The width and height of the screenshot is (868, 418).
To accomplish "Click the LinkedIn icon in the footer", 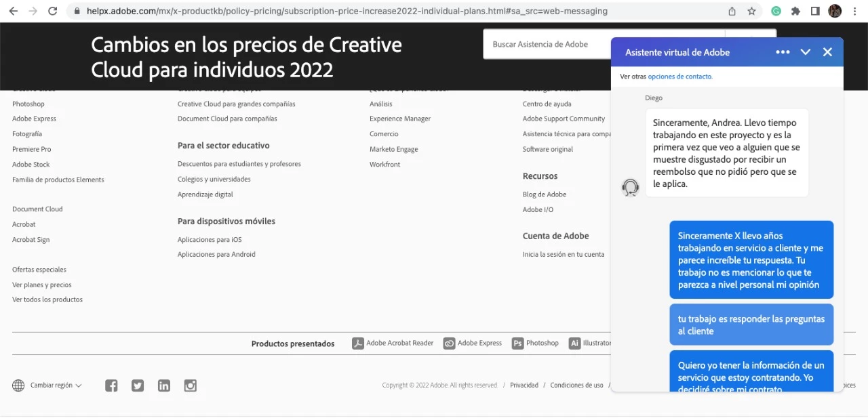I will point(164,385).
